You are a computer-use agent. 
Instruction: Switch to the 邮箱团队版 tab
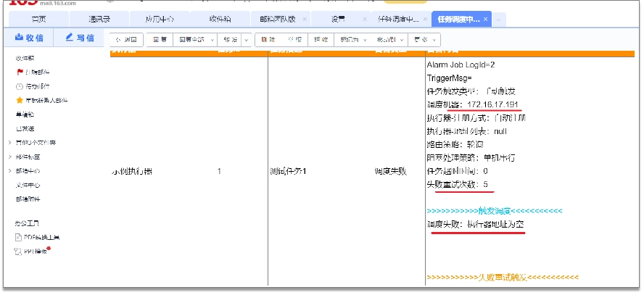point(276,20)
